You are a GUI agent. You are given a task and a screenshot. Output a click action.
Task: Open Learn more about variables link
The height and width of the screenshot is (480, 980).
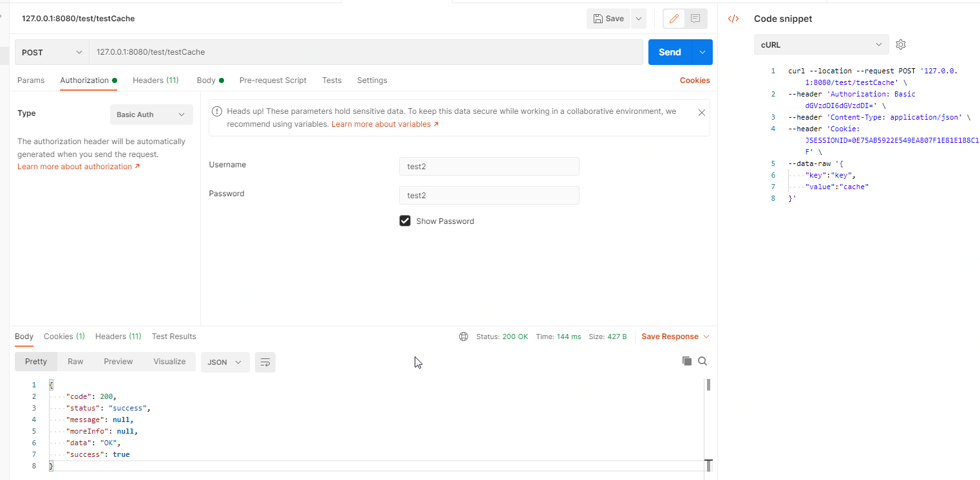[x=385, y=124]
